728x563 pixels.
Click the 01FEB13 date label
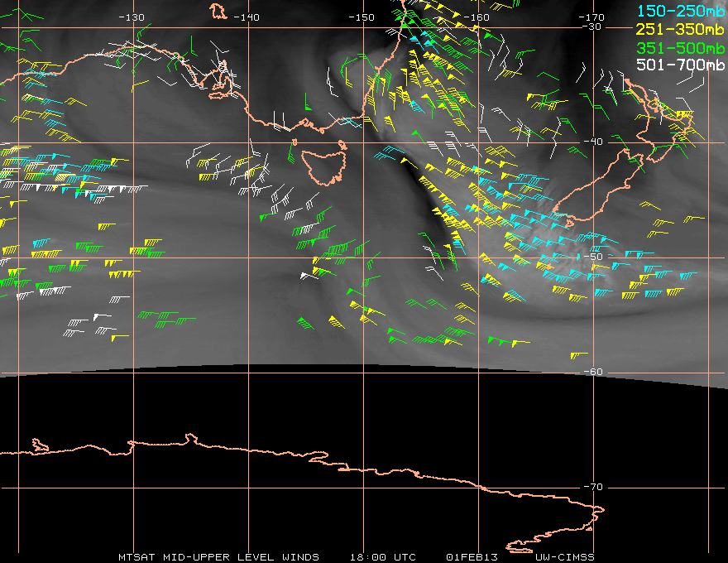pos(472,557)
